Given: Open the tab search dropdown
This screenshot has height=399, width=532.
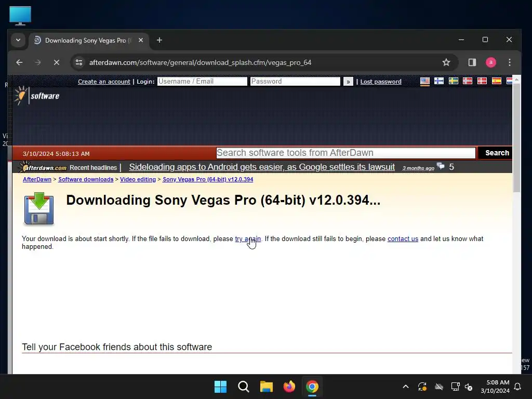Looking at the screenshot, I should click(x=18, y=41).
